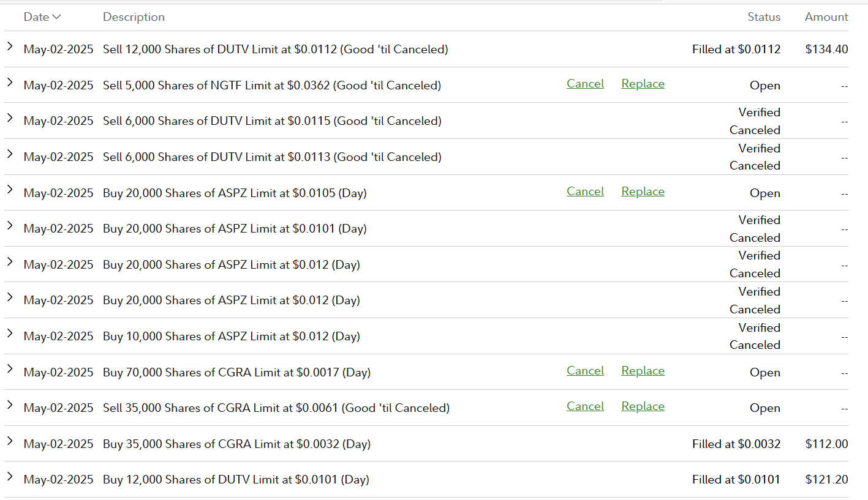This screenshot has height=500, width=868.
Task: Cancel the open NGTF sell order
Action: point(585,84)
